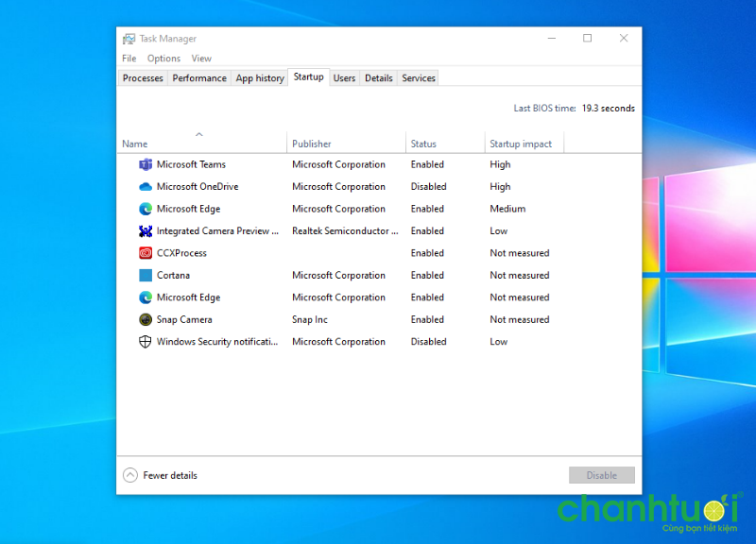Click Disabled status of Windows Security notification
The width and height of the screenshot is (756, 544).
(x=428, y=342)
